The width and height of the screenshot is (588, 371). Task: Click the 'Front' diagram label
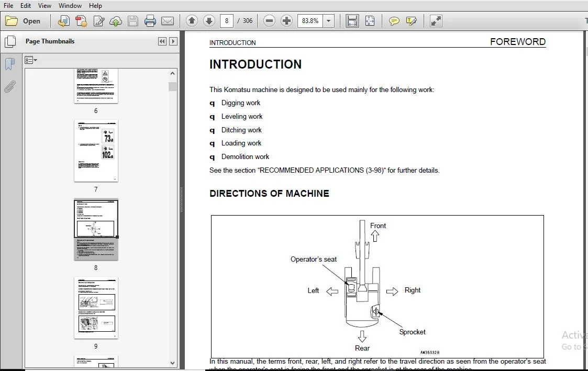(378, 226)
